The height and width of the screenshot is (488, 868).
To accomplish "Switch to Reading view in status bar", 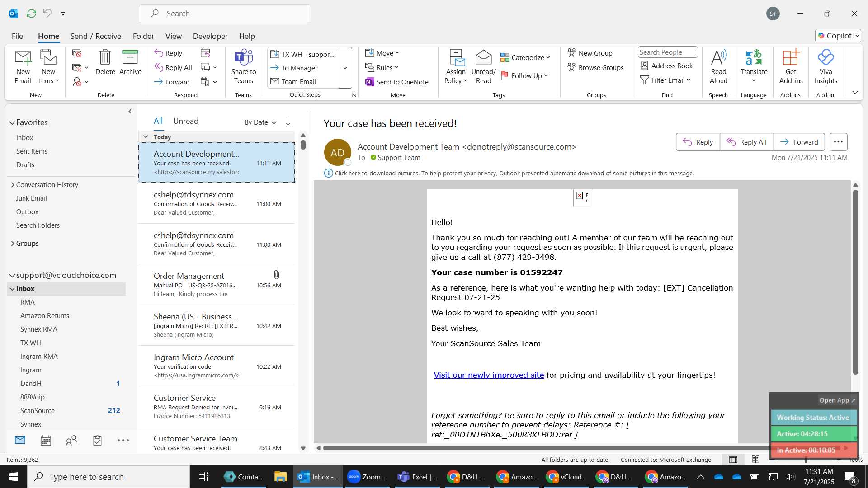I will [755, 460].
